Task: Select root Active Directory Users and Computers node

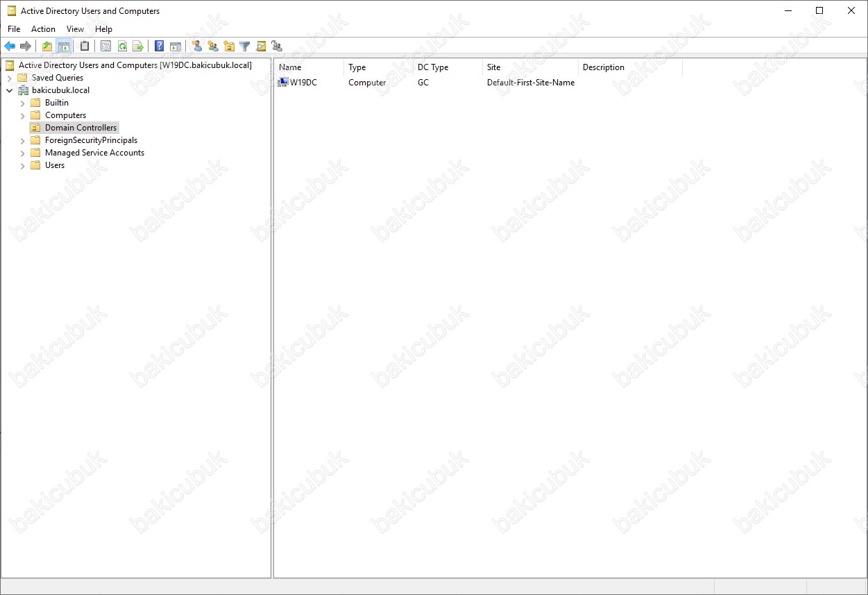Action: click(135, 65)
